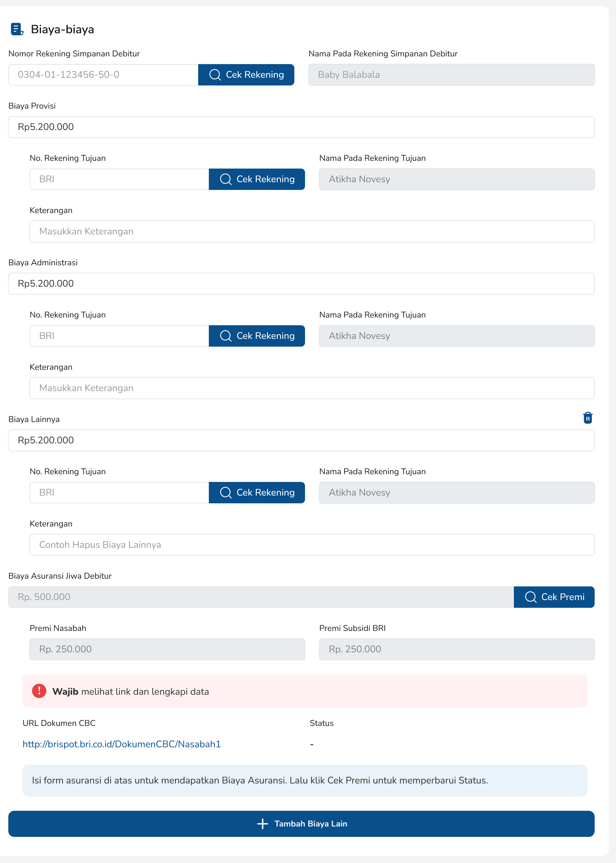This screenshot has width=616, height=863.
Task: Click Cek Rekening under Biaya Provisi
Action: point(257,179)
